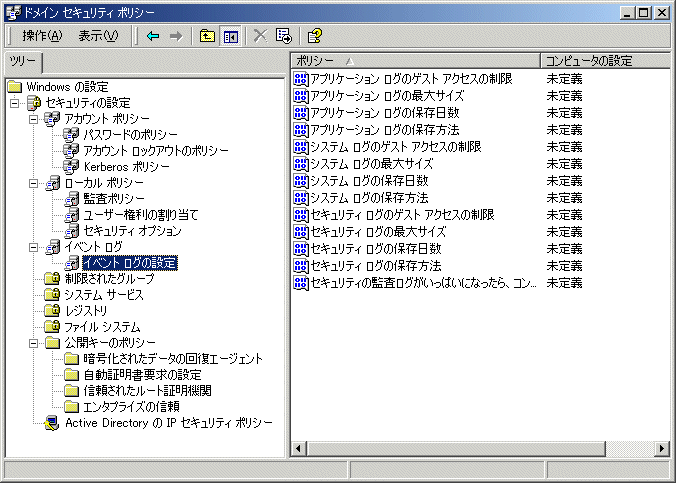Select アプリケーション ログの保存日数 policy
676x483 pixels.
(385, 113)
